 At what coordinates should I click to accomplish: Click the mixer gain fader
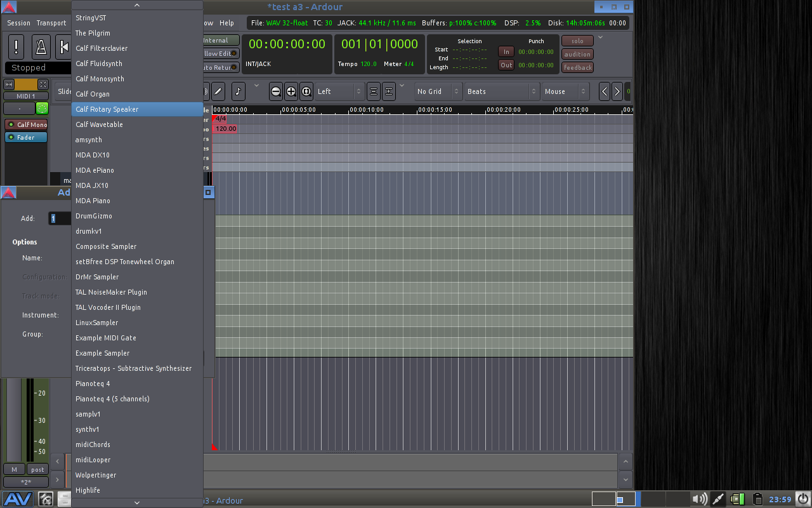(x=14, y=421)
